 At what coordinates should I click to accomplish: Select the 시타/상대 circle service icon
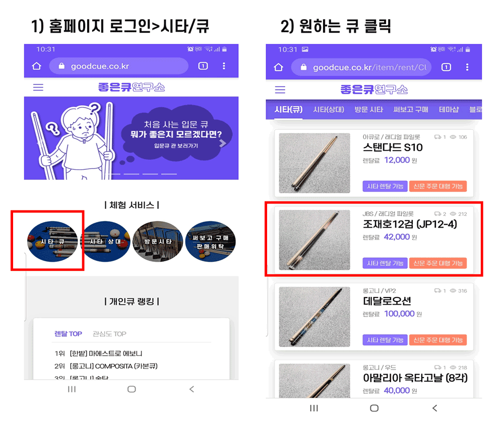click(105, 241)
